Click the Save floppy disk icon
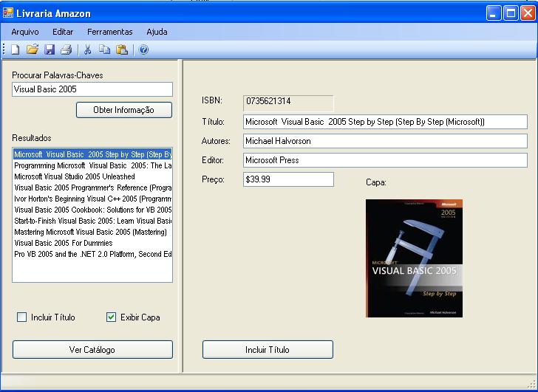This screenshot has height=392, width=538. (50, 50)
